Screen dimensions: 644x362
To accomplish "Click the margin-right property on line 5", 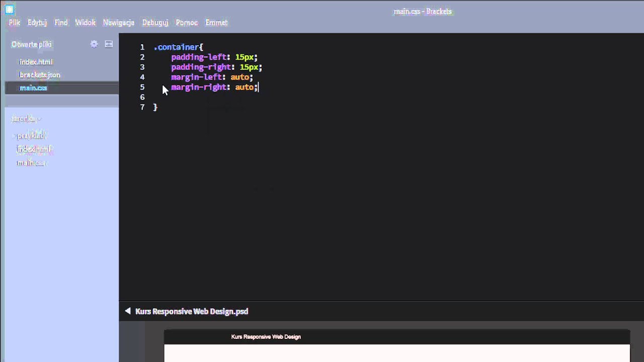I will [x=199, y=87].
